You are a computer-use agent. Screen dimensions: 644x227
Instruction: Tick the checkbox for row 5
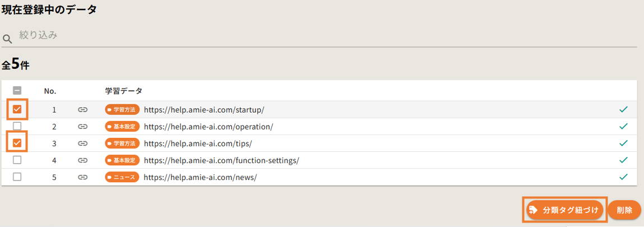(17, 177)
